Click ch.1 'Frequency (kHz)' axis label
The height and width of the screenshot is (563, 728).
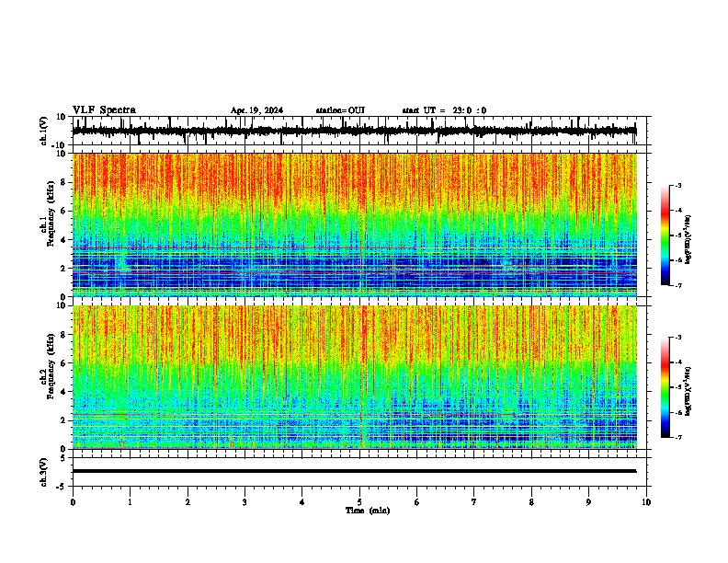point(51,213)
